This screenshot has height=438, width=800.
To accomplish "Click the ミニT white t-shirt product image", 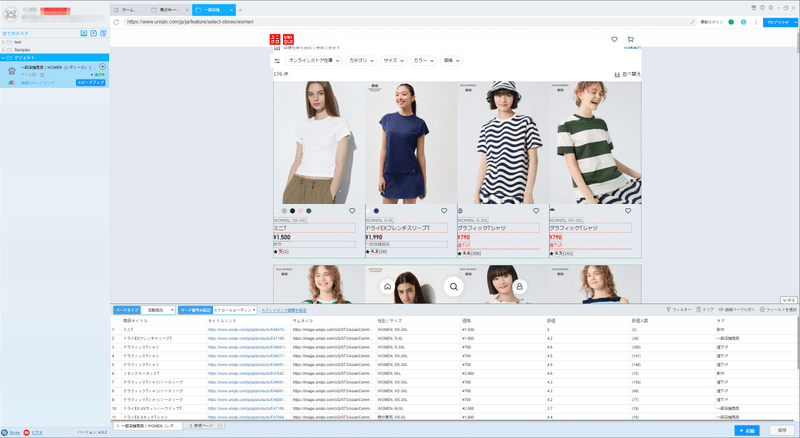I will point(319,143).
